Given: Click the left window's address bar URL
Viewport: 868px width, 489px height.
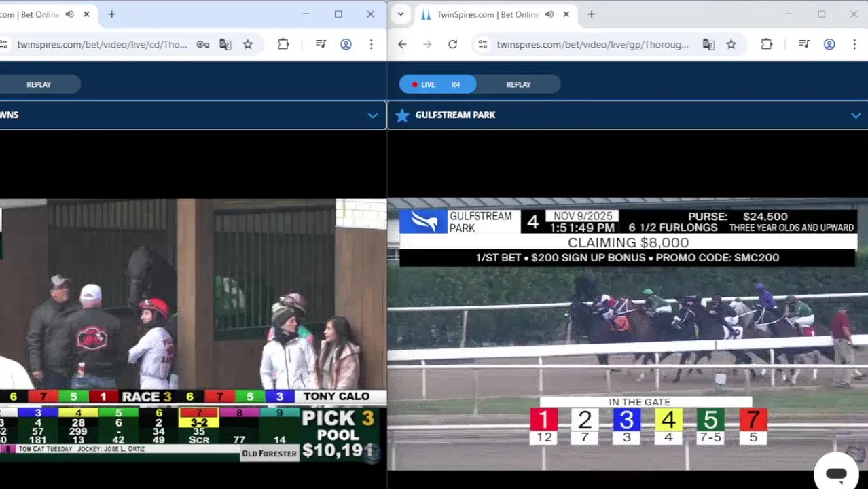Looking at the screenshot, I should pyautogui.click(x=102, y=44).
